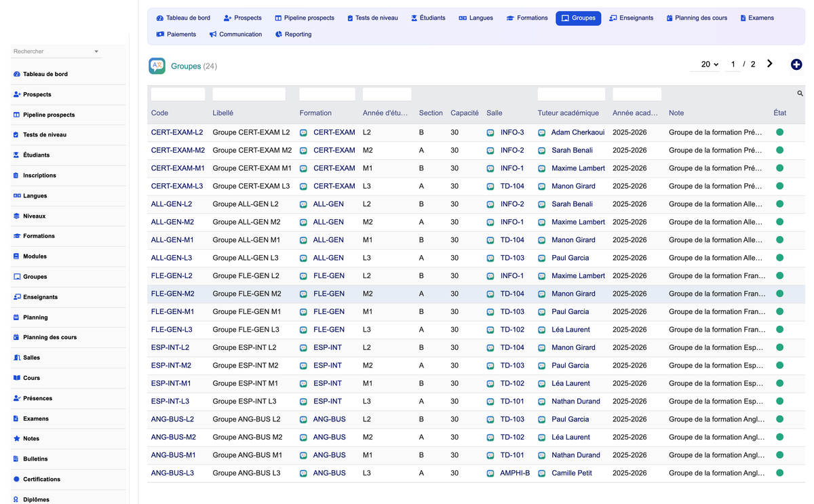Screen dimensions: 814x504
Task: Click the Libellé column filter field
Action: click(x=249, y=94)
